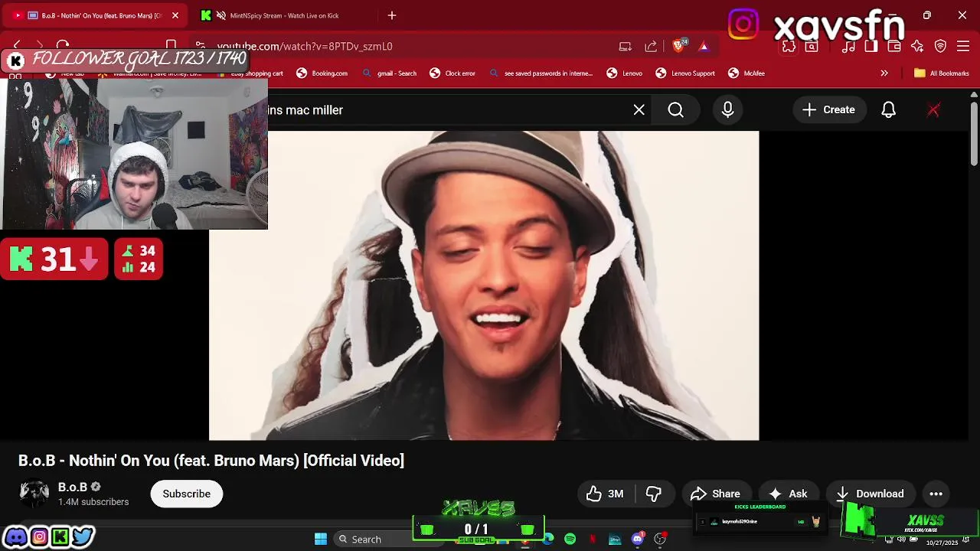
Task: Open Brave Rewards triangle icon
Action: (704, 47)
